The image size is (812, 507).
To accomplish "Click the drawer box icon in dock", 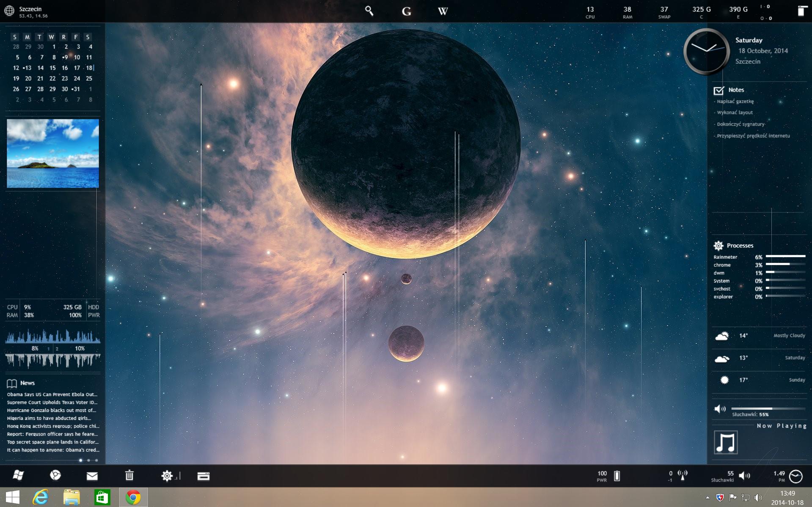I will click(204, 476).
